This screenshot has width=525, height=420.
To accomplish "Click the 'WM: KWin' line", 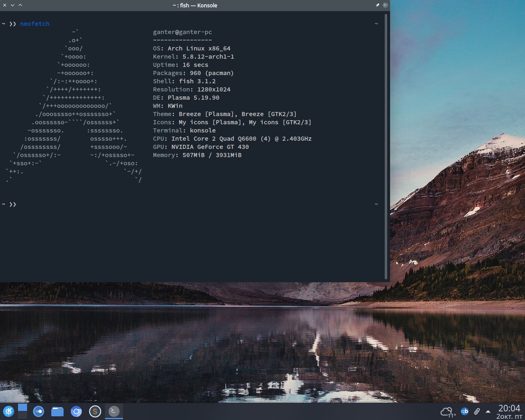I will click(x=168, y=106).
